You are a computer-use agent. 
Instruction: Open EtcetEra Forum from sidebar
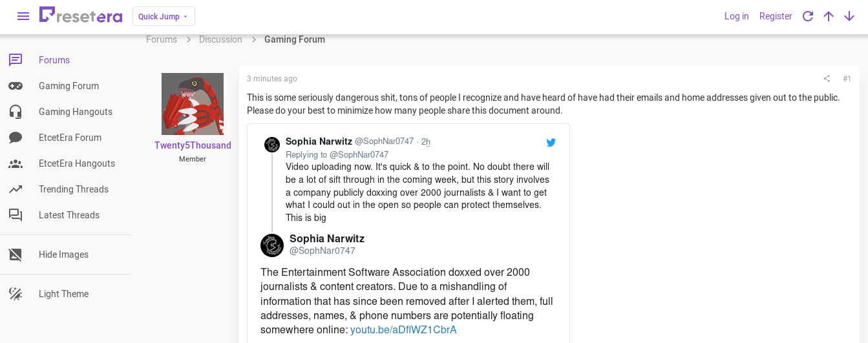pyautogui.click(x=70, y=138)
